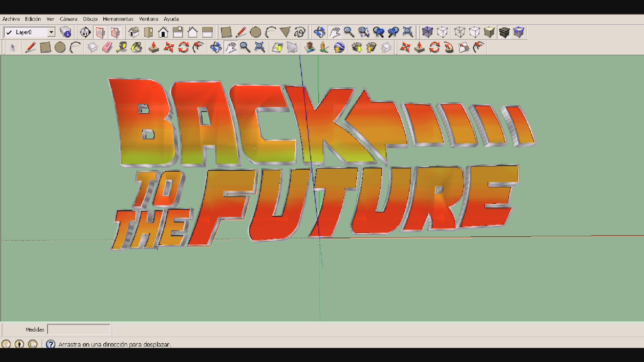Choose the Tape Measure tool

coord(122,48)
